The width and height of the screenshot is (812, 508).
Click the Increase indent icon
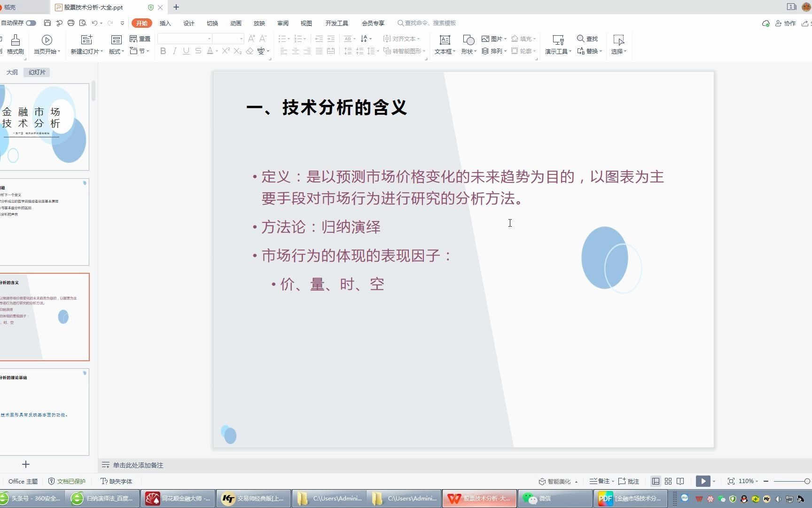pos(331,39)
